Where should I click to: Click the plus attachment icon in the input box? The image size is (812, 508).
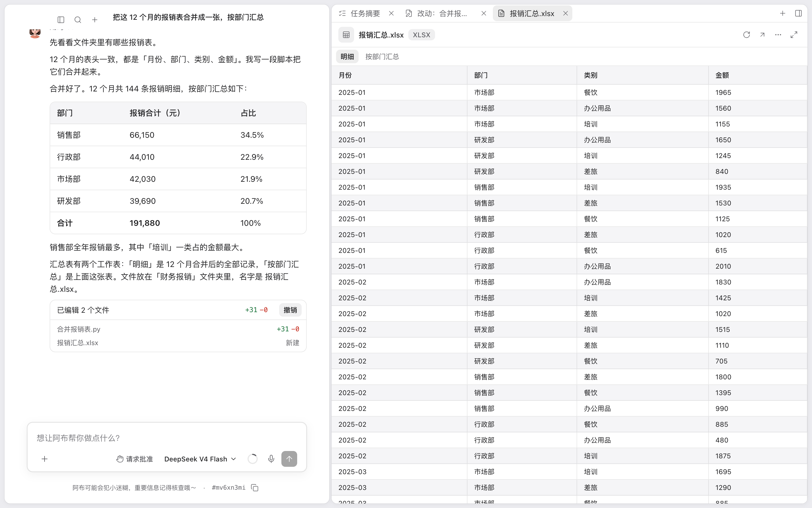pyautogui.click(x=45, y=459)
